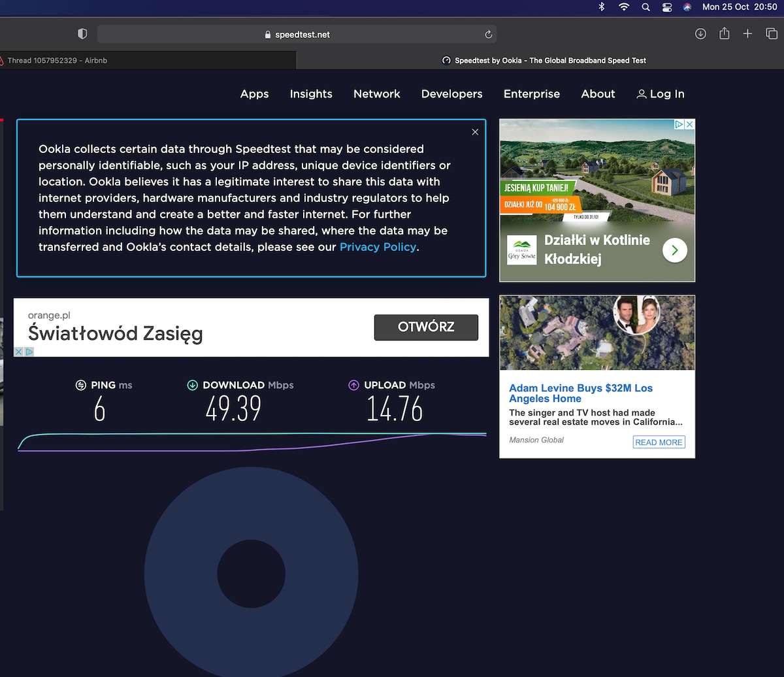Click OTWÓRZ button in Orange ad
Viewport: 784px width, 677px height.
tap(426, 327)
